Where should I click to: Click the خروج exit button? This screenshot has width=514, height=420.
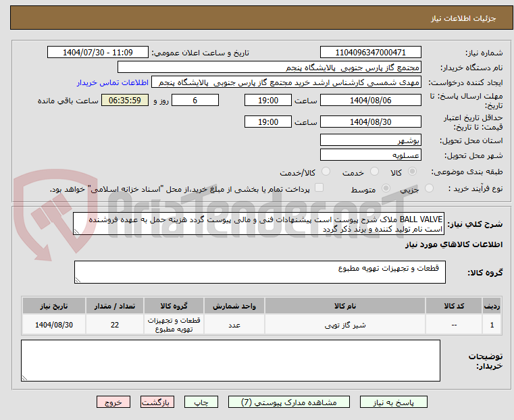[113, 402]
